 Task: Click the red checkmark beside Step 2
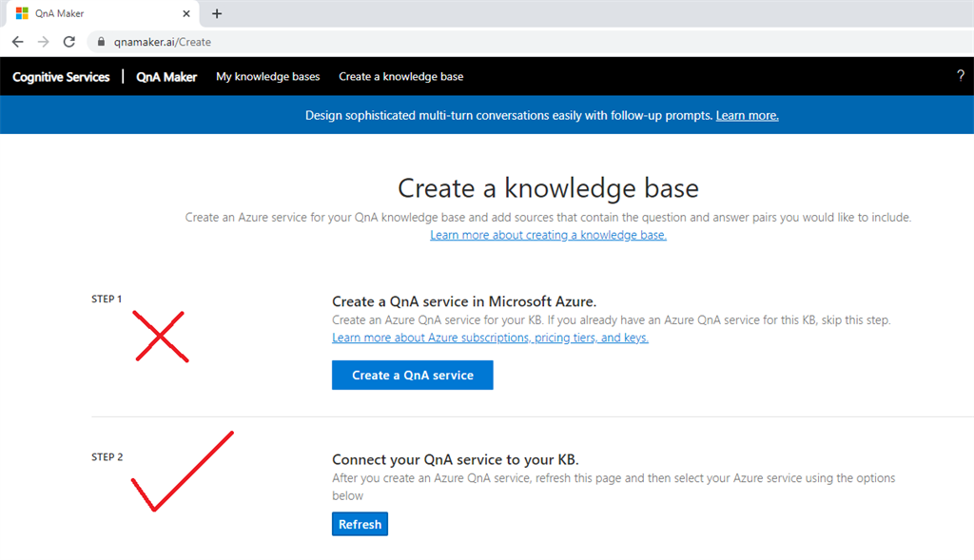click(181, 472)
